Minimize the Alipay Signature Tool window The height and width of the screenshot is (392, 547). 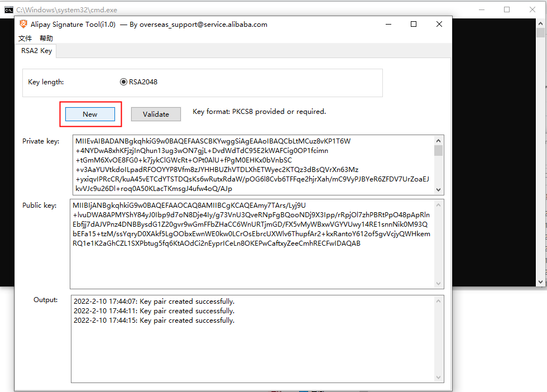[388, 24]
